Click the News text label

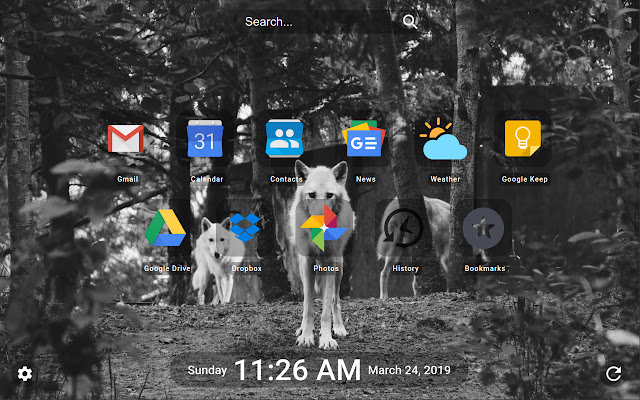[366, 179]
